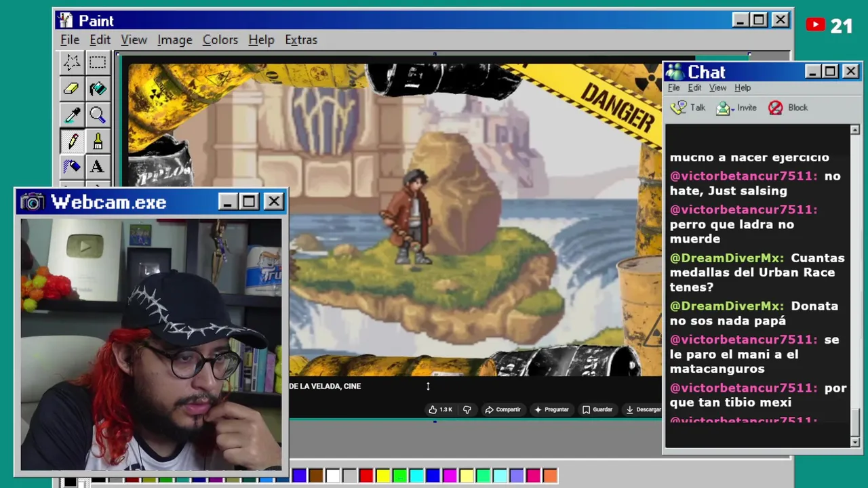Minimize the Webcam.exe window
Viewport: 868px width, 488px height.
point(227,201)
